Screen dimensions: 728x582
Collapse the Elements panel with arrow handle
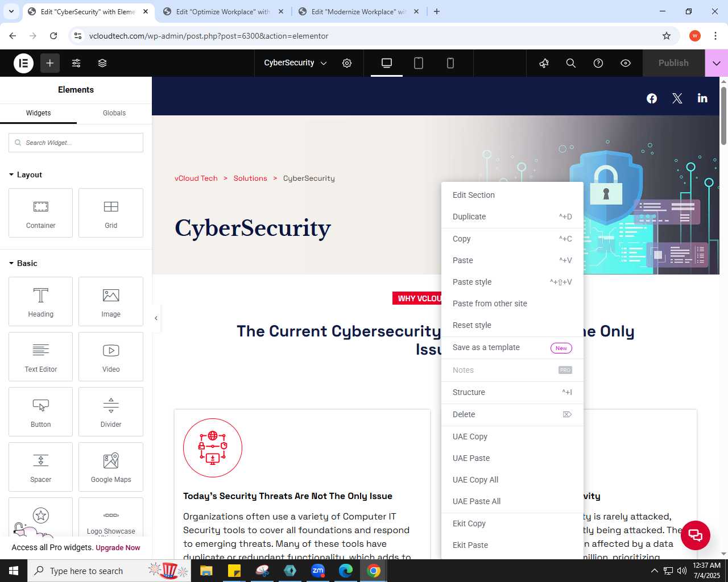(156, 318)
